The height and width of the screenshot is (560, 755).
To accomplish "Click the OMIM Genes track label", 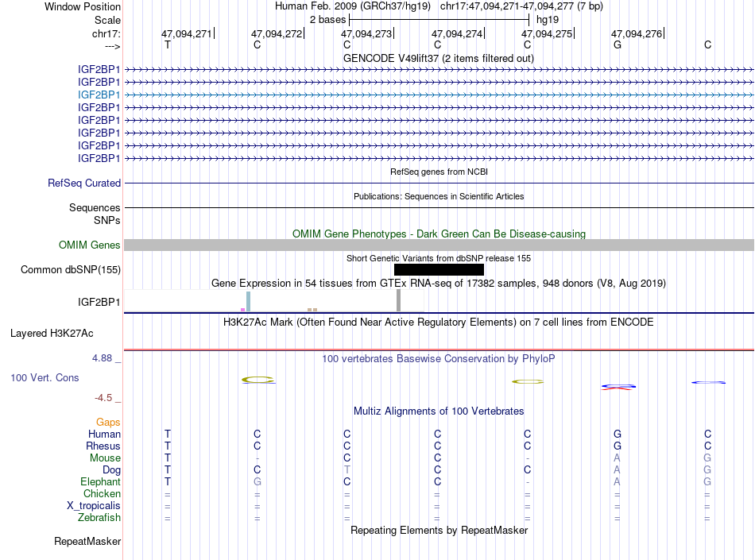I will pyautogui.click(x=89, y=245).
